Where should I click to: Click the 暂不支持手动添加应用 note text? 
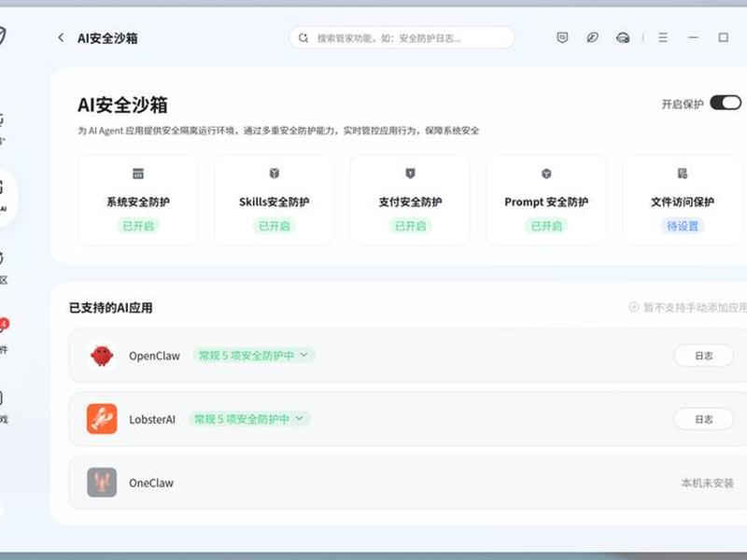click(695, 308)
